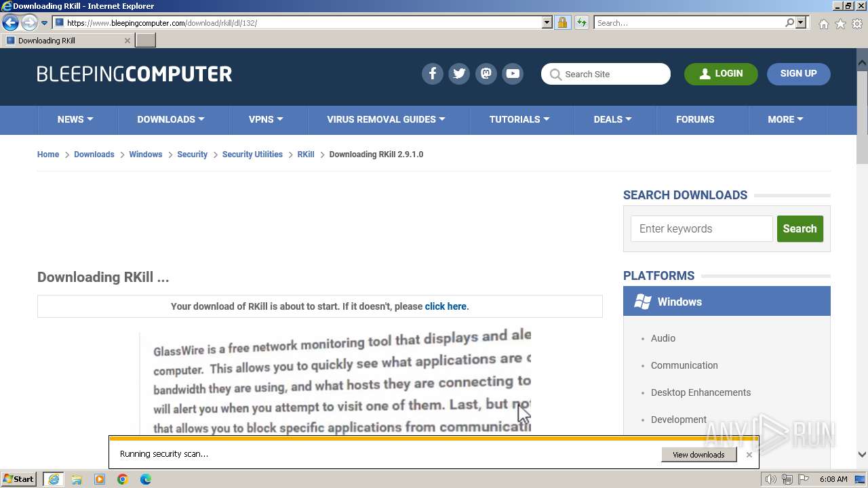Image resolution: width=868 pixels, height=488 pixels.
Task: Open the Audio category
Action: pos(663,338)
